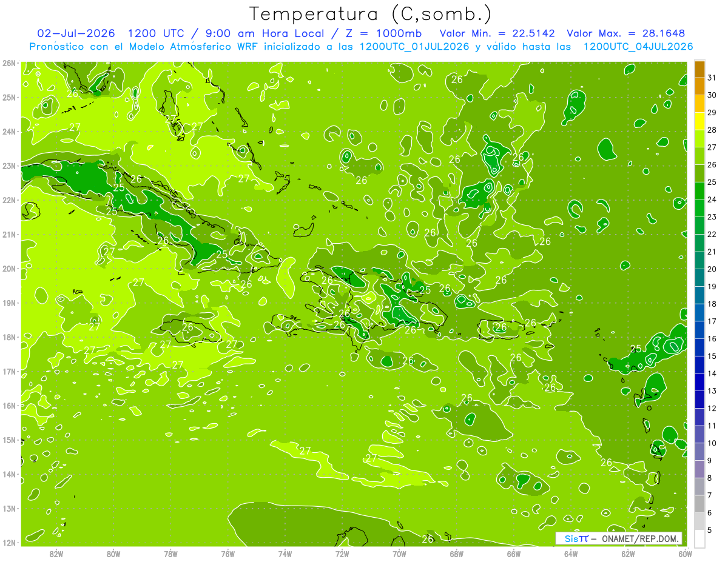Click the title 'Temperatura (C,somb.)'

(371, 13)
